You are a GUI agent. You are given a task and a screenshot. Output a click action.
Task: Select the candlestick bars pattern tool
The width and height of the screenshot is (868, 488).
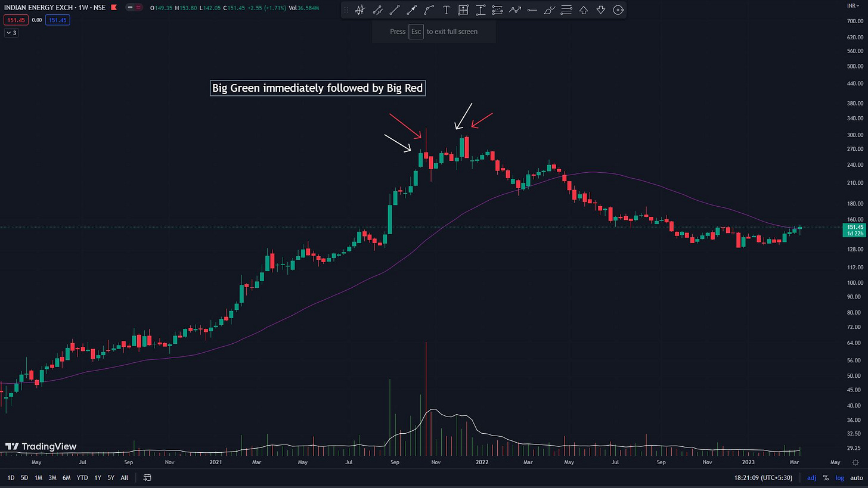(360, 10)
